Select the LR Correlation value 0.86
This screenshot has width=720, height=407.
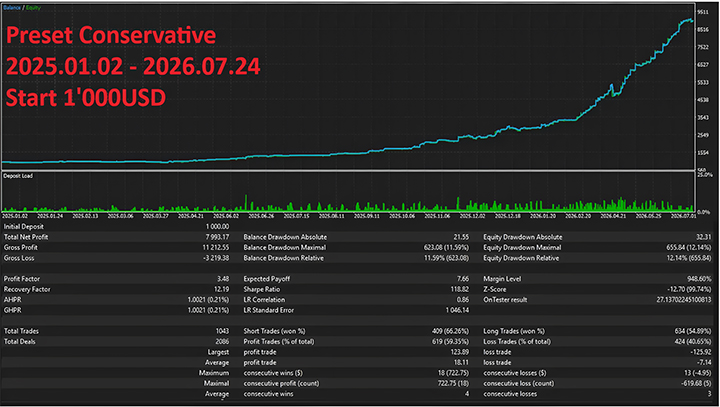click(x=463, y=300)
